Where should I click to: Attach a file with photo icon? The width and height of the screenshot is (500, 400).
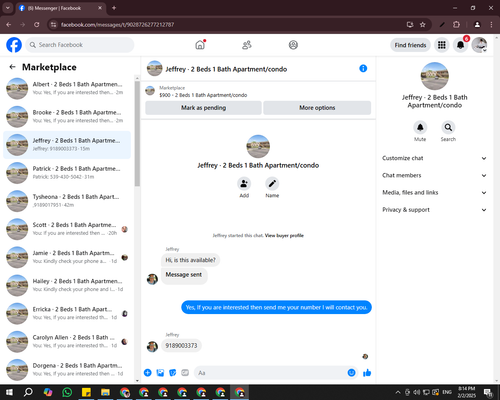coord(160,373)
